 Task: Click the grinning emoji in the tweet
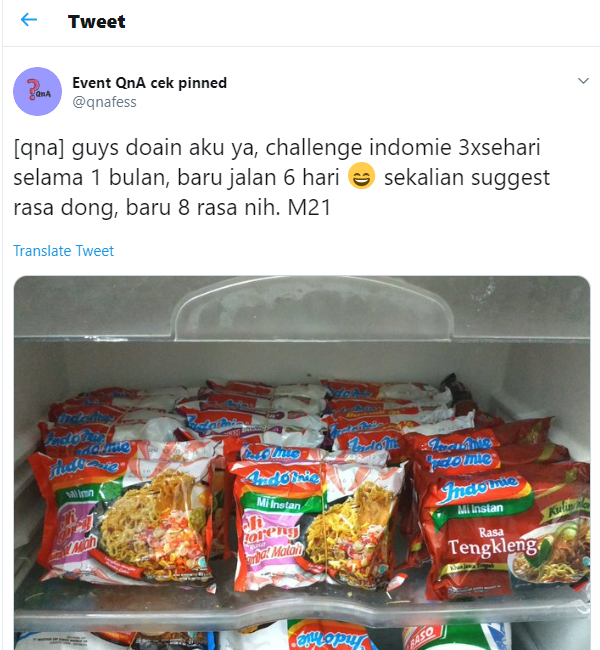click(x=361, y=176)
